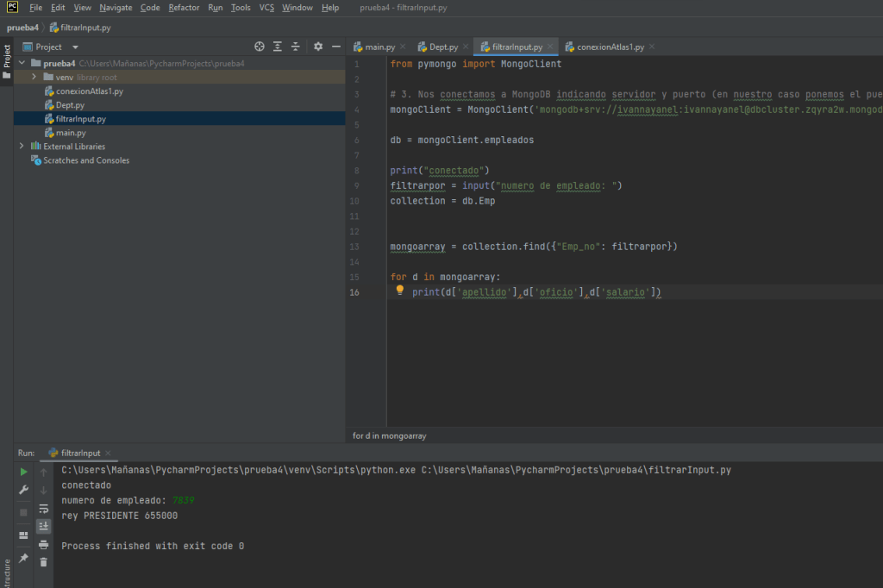Open the Refactor menu

(184, 8)
